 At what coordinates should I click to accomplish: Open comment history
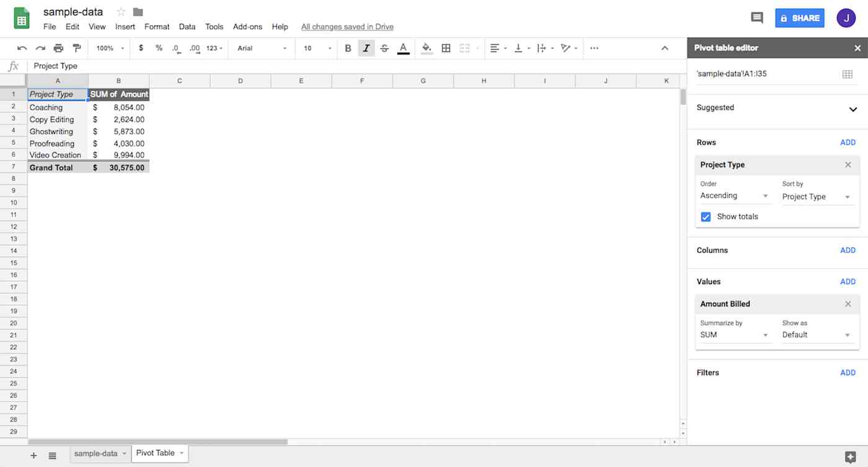[757, 18]
